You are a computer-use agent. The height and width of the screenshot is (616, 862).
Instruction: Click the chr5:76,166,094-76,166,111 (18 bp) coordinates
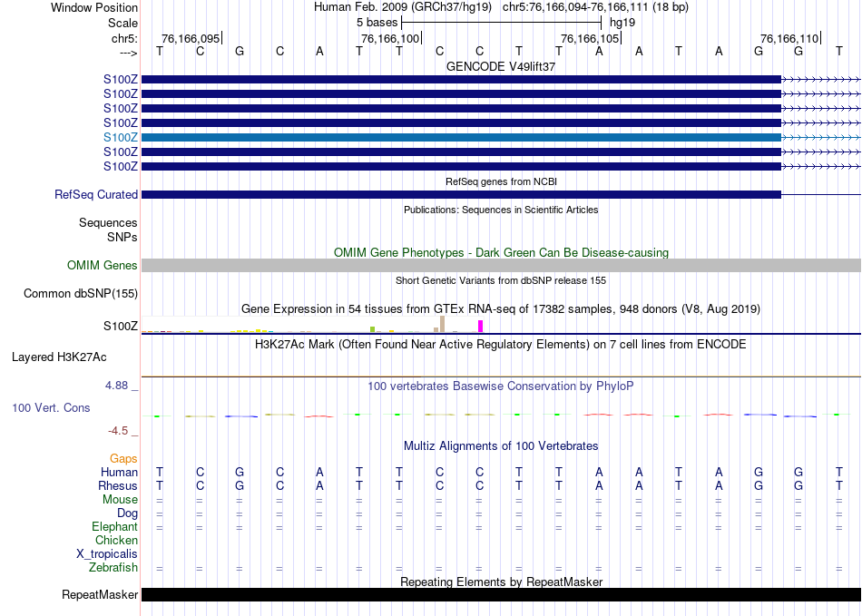point(595,7)
